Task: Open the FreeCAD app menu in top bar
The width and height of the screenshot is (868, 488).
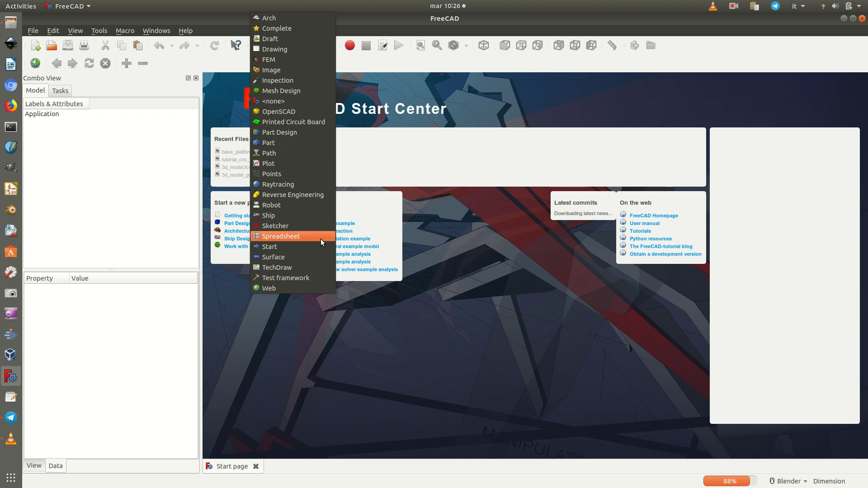Action: click(x=68, y=6)
